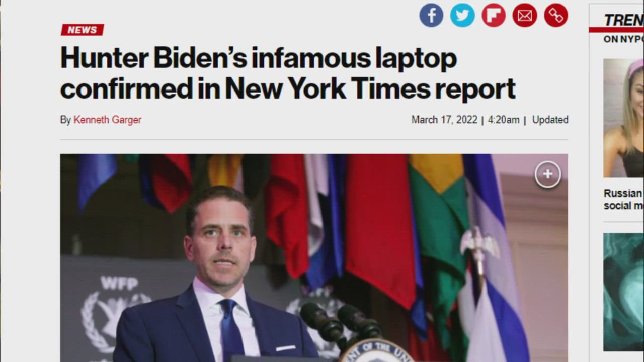Click the red NEWS category tag

(82, 30)
